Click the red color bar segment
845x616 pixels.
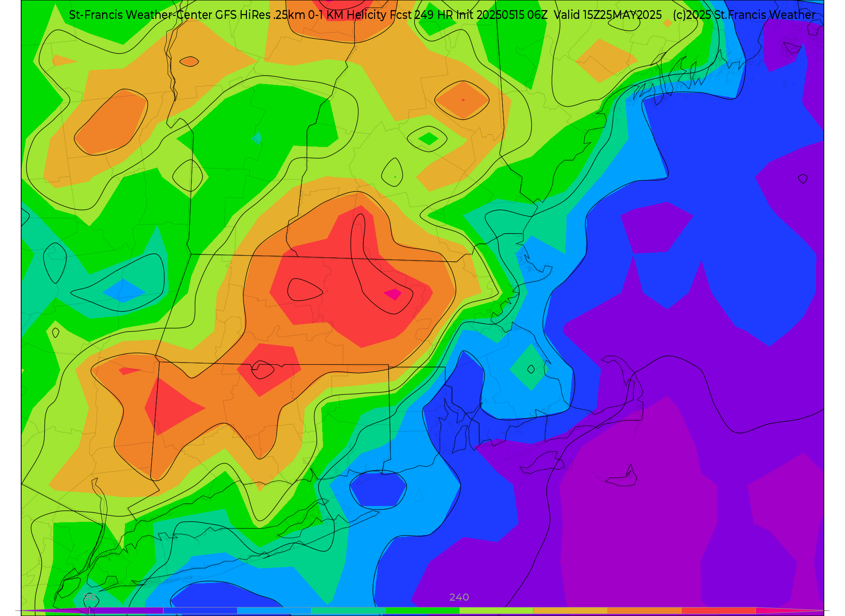click(718, 611)
